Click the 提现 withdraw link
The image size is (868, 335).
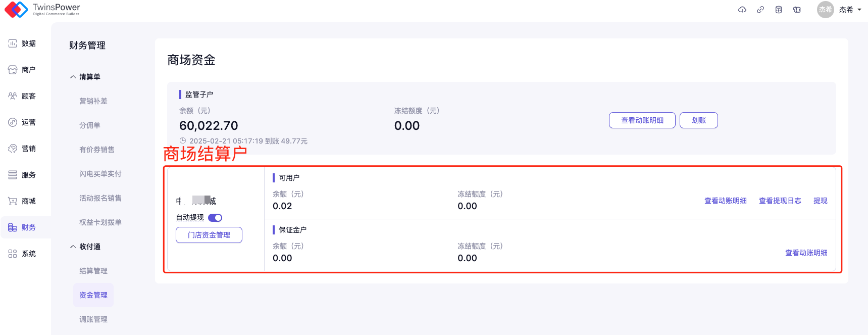(820, 201)
